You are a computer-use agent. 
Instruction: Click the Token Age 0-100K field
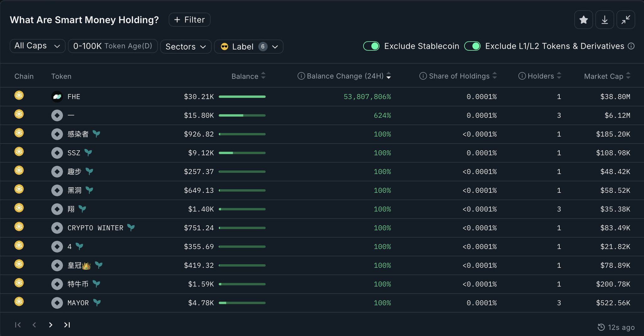[113, 46]
